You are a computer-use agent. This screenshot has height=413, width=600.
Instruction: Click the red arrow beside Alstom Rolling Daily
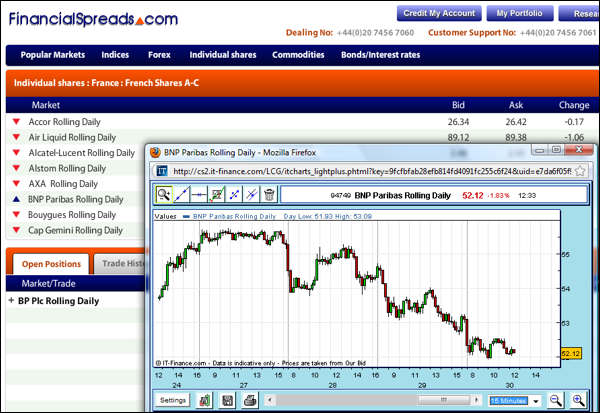coord(16,168)
